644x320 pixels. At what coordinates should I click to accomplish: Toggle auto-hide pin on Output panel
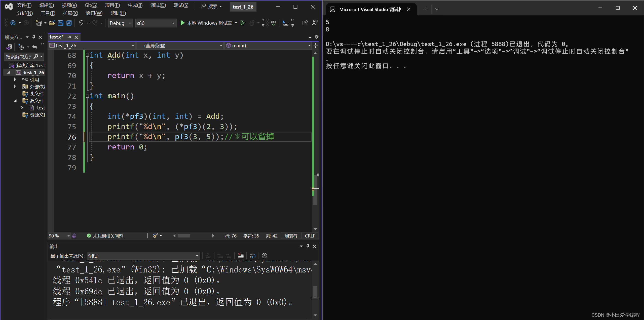point(308,246)
